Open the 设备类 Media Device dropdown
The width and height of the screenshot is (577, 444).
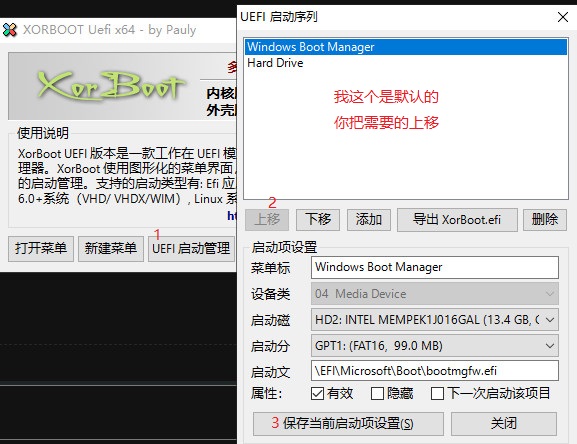[435, 294]
